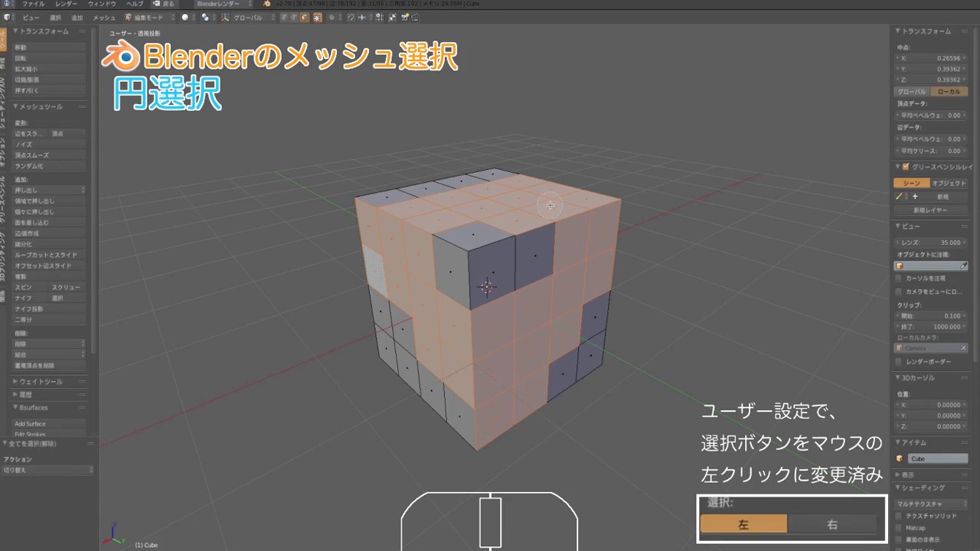Click the 中点 X value field
Screen dimensions: 980x551
pos(929,58)
